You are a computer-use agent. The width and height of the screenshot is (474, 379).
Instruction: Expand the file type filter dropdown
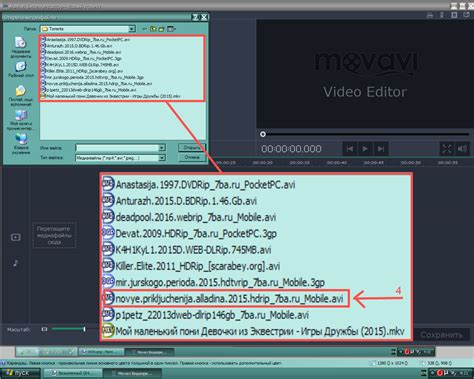tap(162, 158)
